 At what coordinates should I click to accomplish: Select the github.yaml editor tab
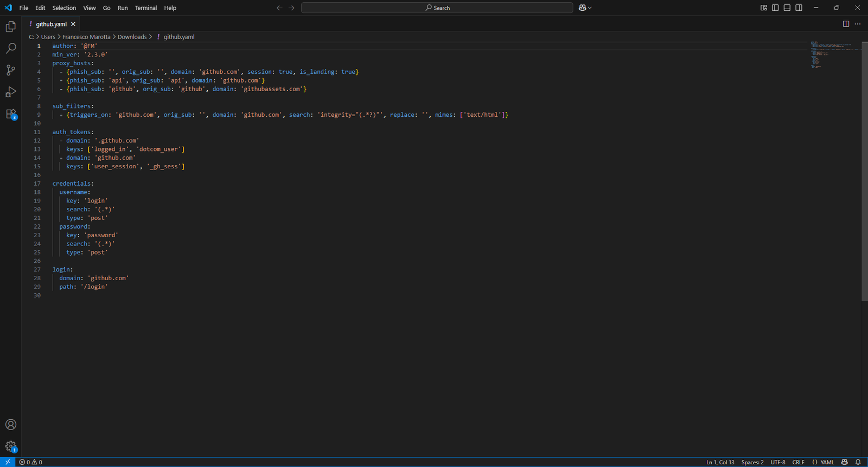51,24
